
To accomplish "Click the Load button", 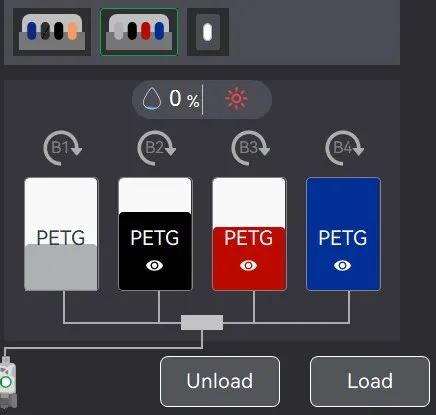I will 370,381.
